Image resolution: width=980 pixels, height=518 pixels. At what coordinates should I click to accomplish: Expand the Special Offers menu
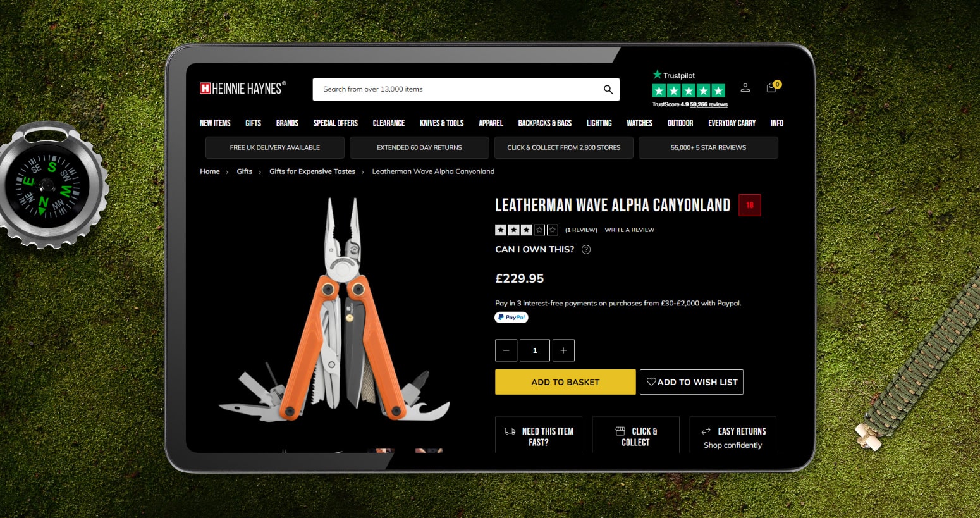coord(335,123)
